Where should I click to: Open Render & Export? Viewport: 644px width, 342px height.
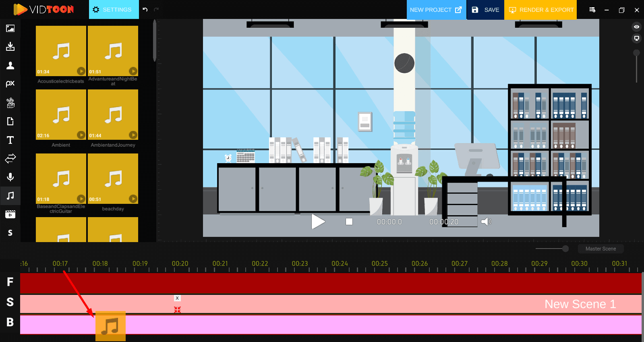click(x=540, y=10)
